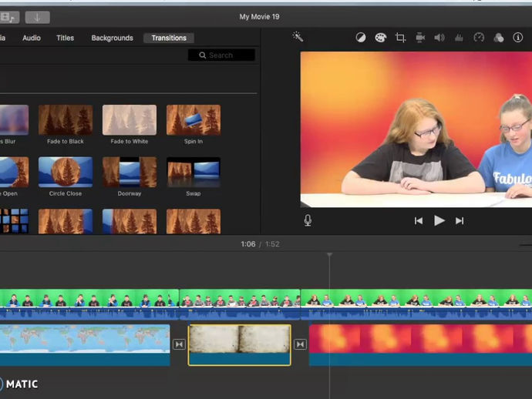Select the parchment background clip in timeline
The width and height of the screenshot is (532, 399).
tap(240, 345)
